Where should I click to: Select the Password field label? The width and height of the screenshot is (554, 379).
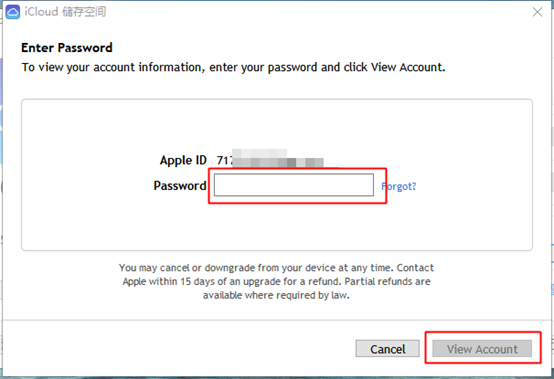click(x=180, y=186)
